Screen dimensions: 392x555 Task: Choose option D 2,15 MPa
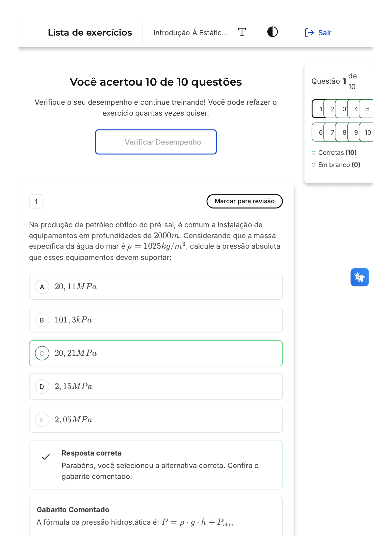coord(156,386)
